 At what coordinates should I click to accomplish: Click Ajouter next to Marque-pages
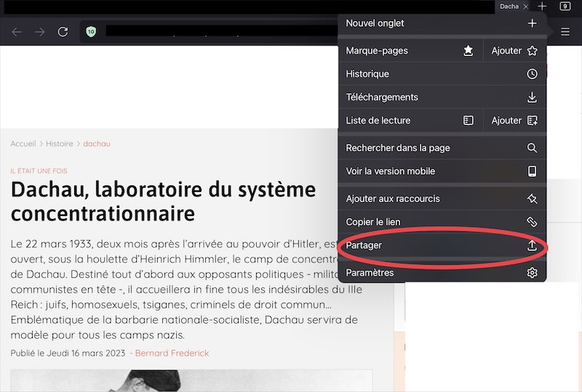coord(514,51)
